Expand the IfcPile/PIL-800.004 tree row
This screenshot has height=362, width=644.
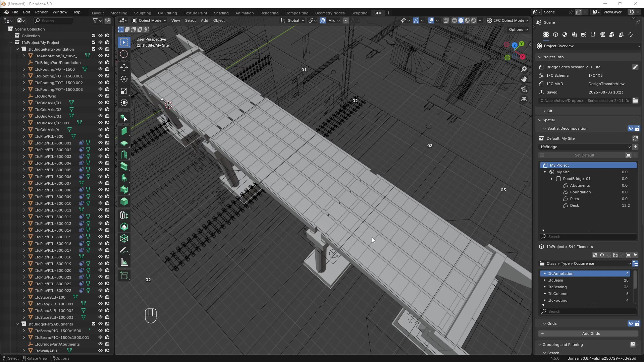(24, 163)
